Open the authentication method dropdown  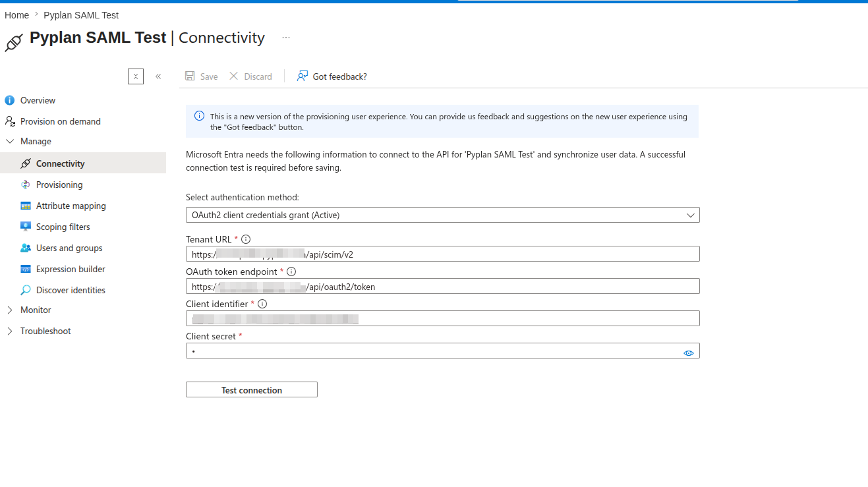(x=443, y=215)
